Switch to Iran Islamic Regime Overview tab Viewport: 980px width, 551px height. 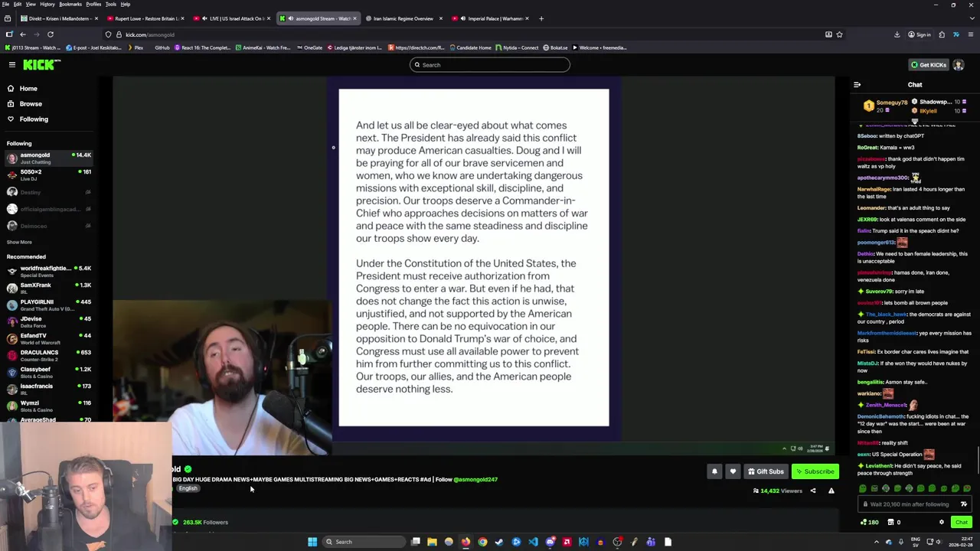[x=403, y=18]
